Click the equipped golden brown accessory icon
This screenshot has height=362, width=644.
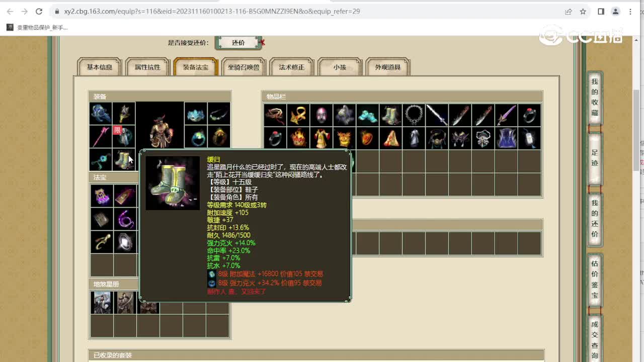pyautogui.click(x=219, y=137)
